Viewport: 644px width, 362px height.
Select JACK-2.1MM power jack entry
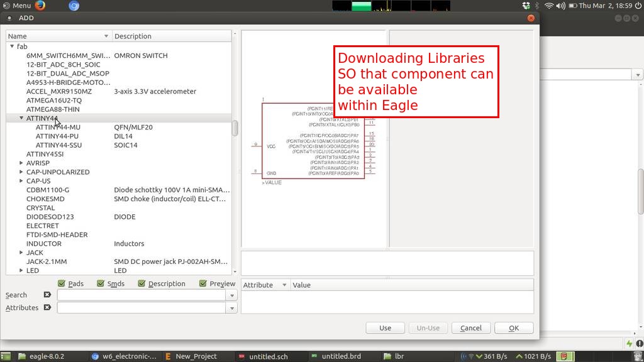pos(119,261)
